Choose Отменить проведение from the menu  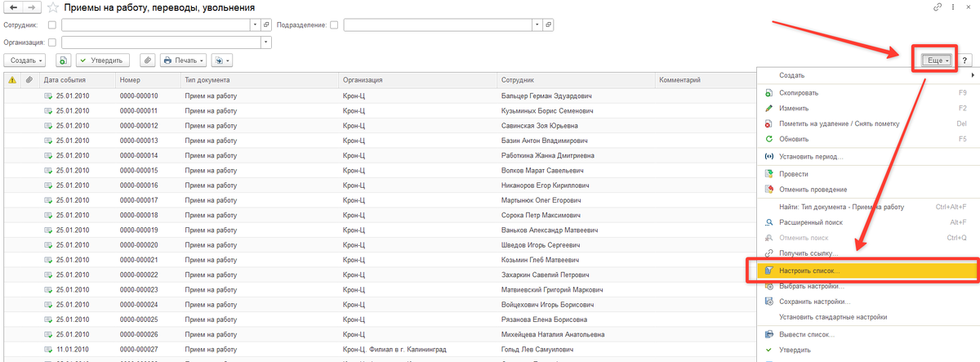868,190
